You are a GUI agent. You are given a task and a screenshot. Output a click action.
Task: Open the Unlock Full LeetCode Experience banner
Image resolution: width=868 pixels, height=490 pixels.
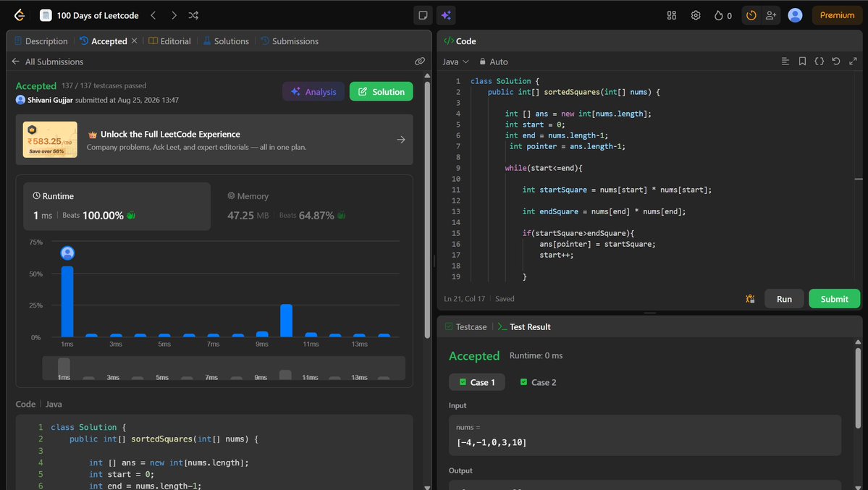pos(214,140)
